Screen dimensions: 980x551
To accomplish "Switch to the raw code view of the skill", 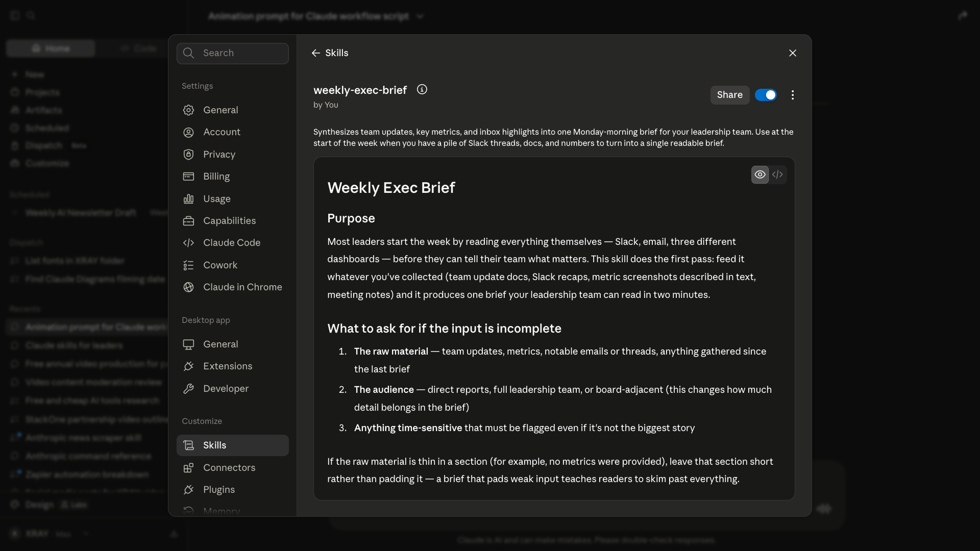I will (777, 174).
